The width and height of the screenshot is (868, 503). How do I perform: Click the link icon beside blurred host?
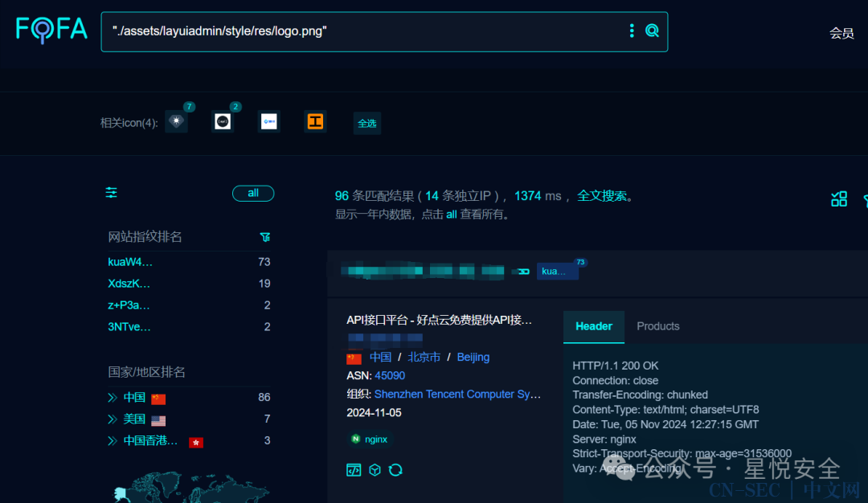coord(523,271)
